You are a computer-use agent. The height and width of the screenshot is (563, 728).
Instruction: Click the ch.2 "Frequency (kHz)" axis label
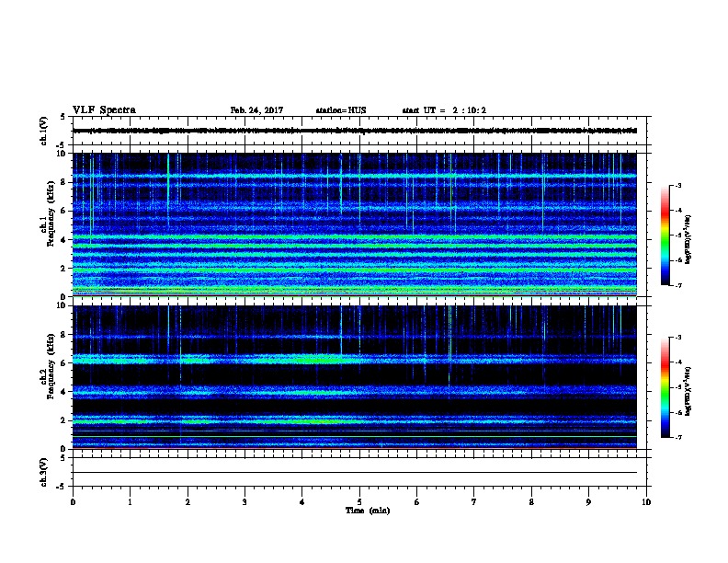tap(51, 366)
